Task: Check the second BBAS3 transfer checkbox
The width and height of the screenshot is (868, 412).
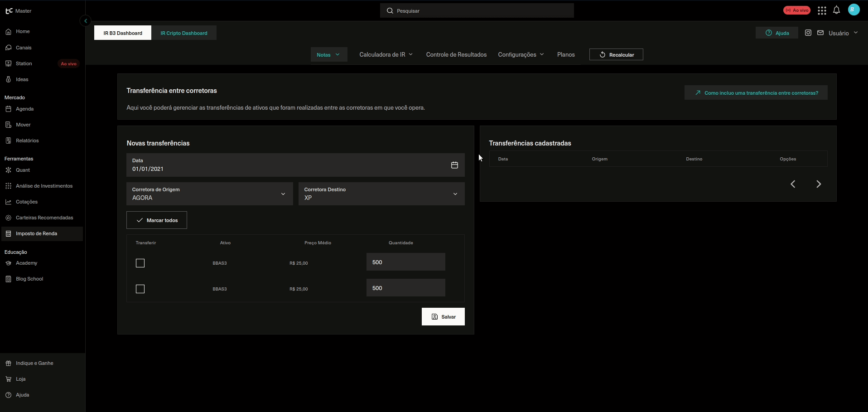Action: click(x=140, y=289)
